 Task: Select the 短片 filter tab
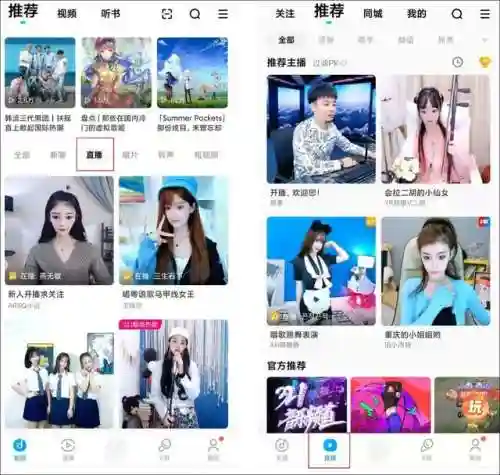(x=130, y=155)
